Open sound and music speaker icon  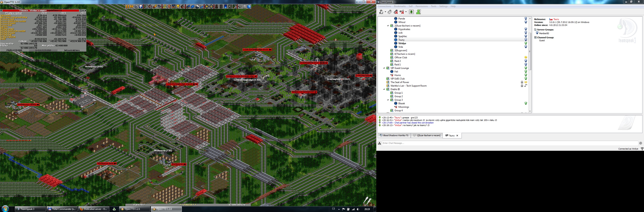(x=240, y=6)
